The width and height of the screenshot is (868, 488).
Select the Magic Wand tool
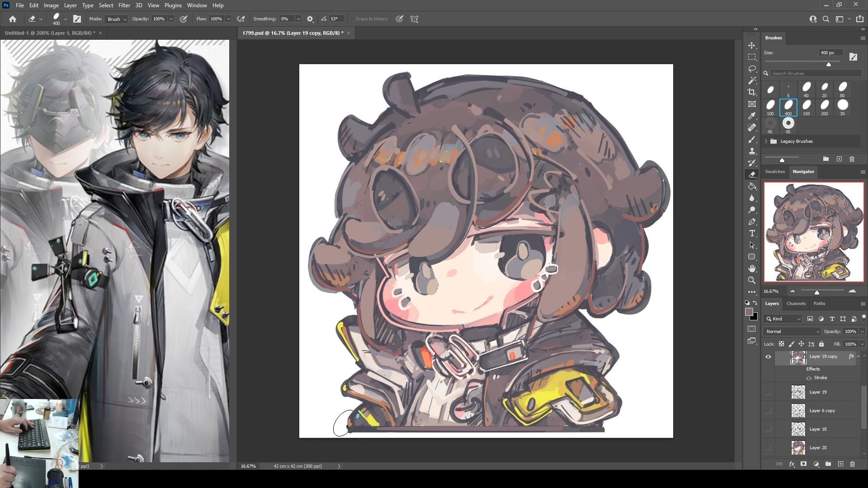tap(752, 80)
